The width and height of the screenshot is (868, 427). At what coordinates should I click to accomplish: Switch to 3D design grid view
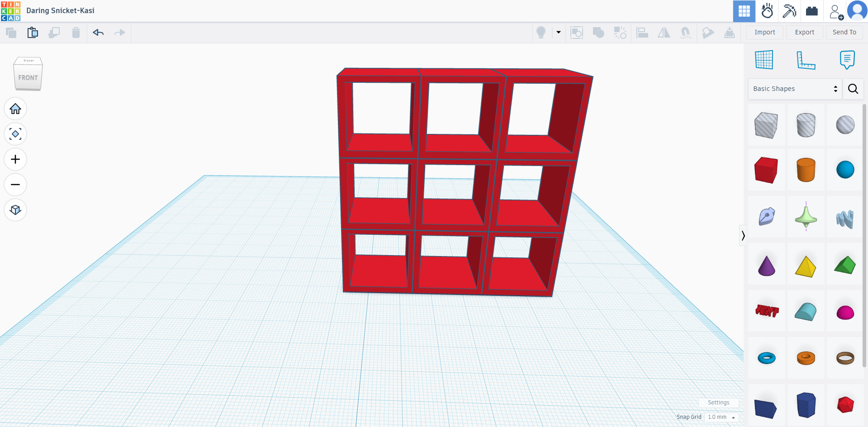point(744,11)
